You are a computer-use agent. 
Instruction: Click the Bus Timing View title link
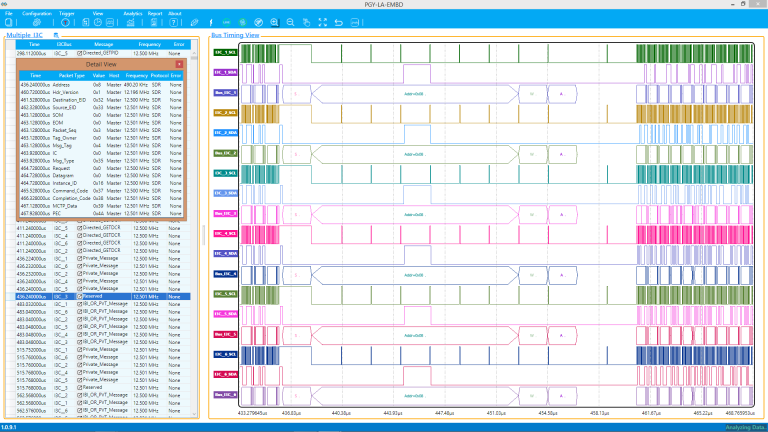pos(235,35)
